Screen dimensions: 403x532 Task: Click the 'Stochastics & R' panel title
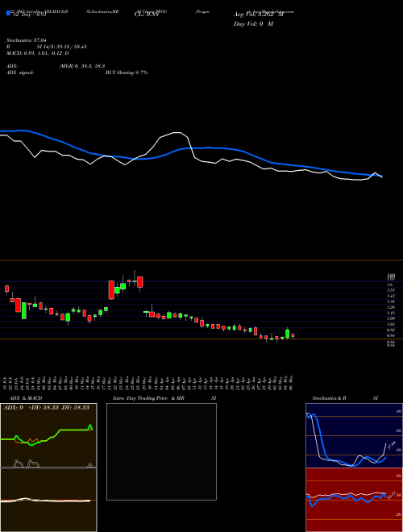tap(329, 398)
